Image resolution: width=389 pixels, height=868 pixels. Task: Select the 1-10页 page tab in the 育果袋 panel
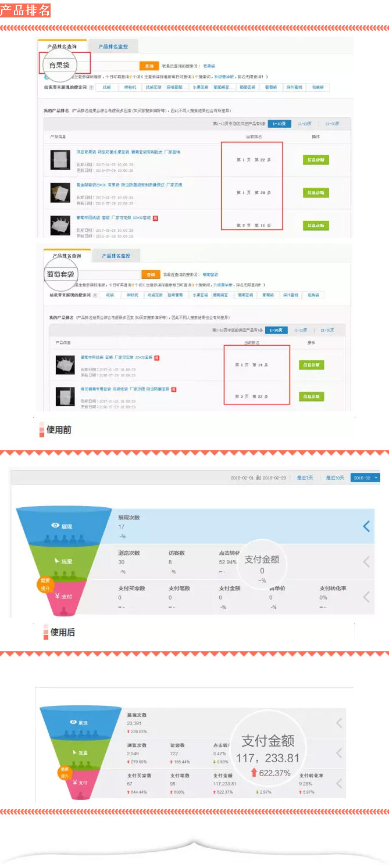click(280, 123)
